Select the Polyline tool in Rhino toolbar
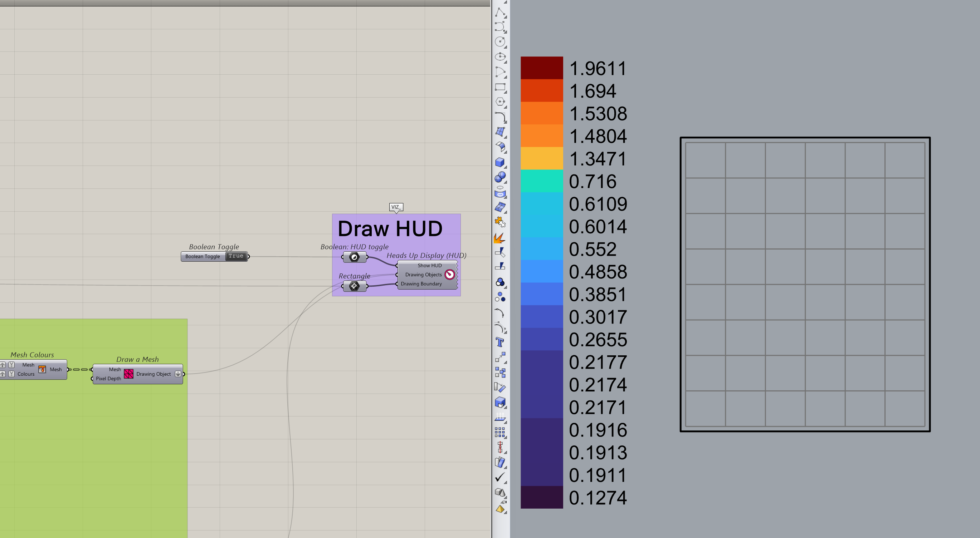The image size is (980, 538). click(500, 13)
